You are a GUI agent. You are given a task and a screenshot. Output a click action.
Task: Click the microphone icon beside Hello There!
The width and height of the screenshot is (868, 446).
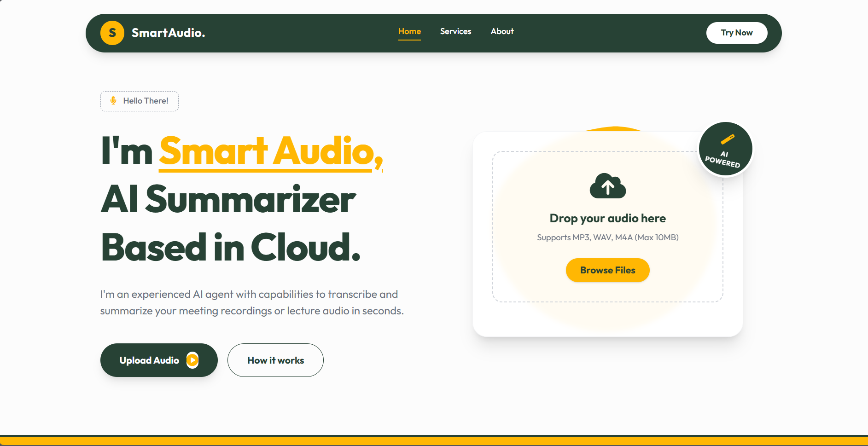113,101
